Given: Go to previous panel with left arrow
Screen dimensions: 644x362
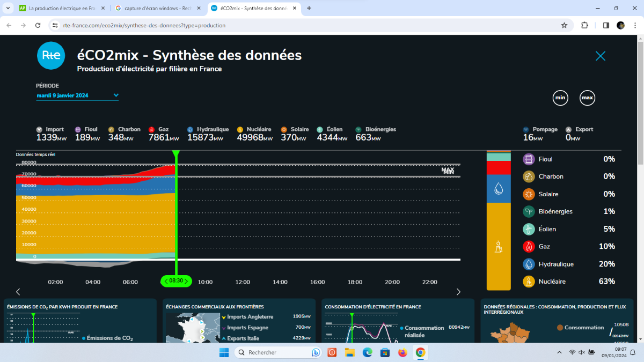Looking at the screenshot, I should (18, 292).
